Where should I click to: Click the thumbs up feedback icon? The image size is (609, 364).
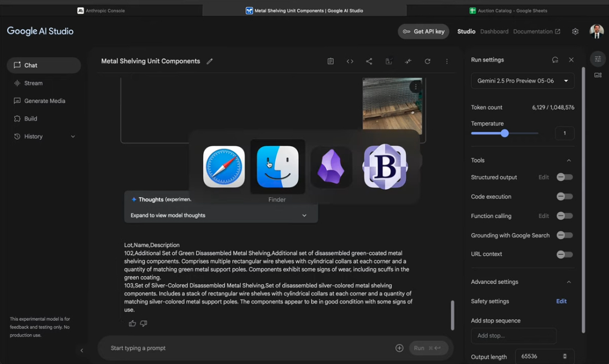[x=132, y=324]
